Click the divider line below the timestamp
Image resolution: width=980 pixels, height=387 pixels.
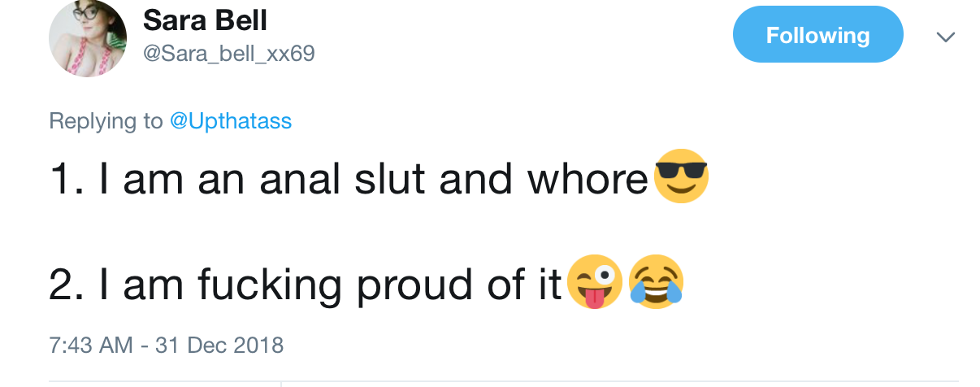[x=504, y=380]
